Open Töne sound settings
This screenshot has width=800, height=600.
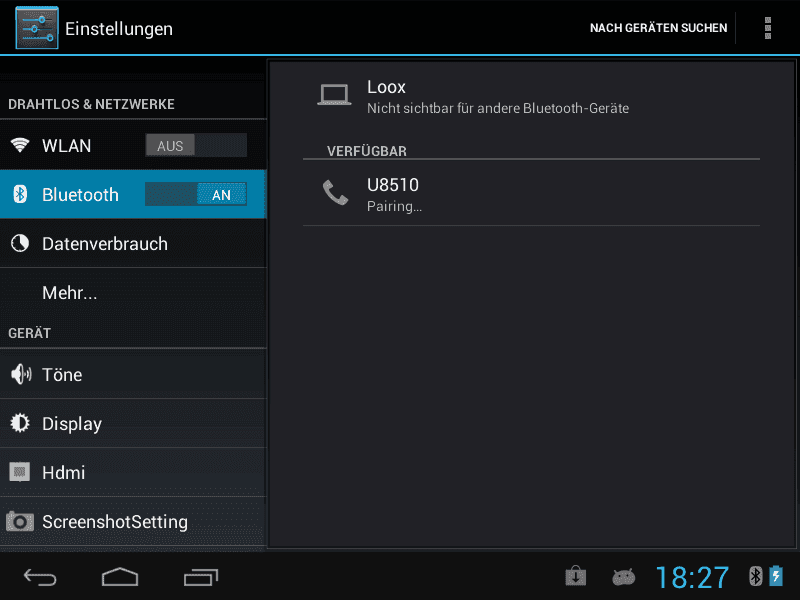click(133, 374)
